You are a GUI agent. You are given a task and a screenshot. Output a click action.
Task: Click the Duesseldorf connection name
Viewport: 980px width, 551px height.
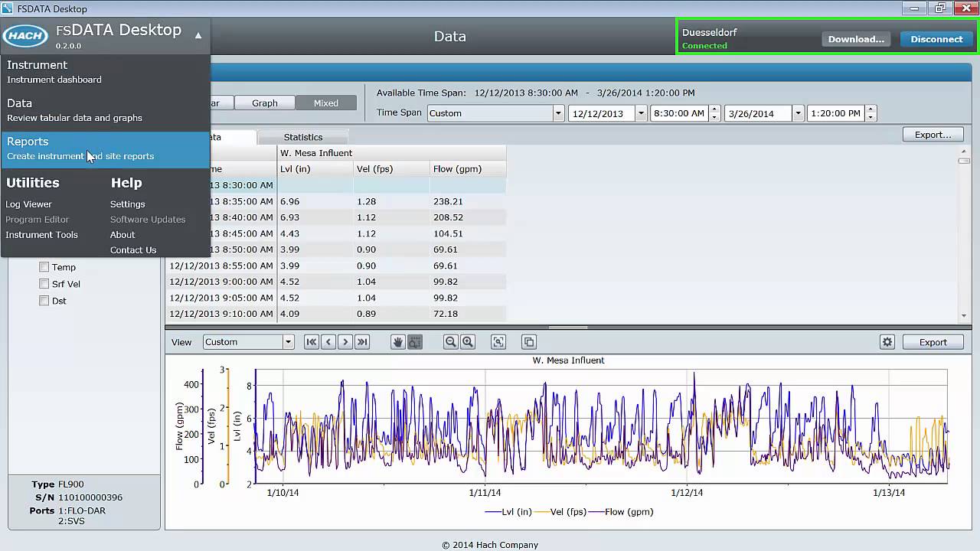709,33
